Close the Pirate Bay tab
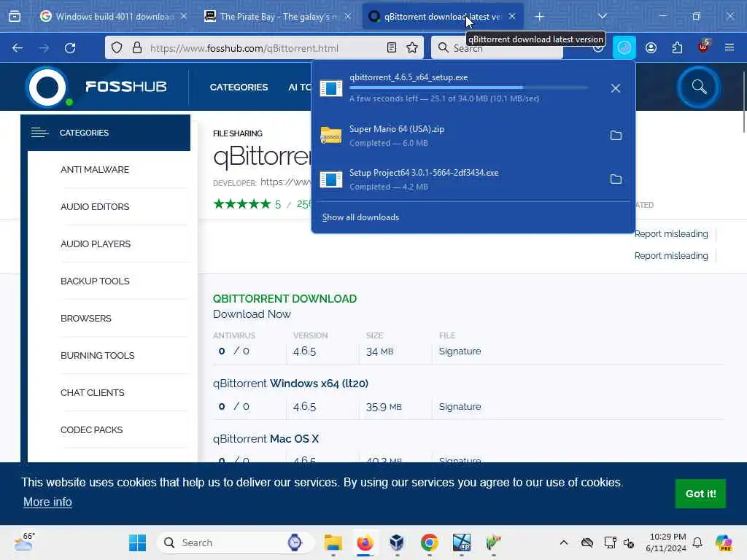 (x=348, y=17)
